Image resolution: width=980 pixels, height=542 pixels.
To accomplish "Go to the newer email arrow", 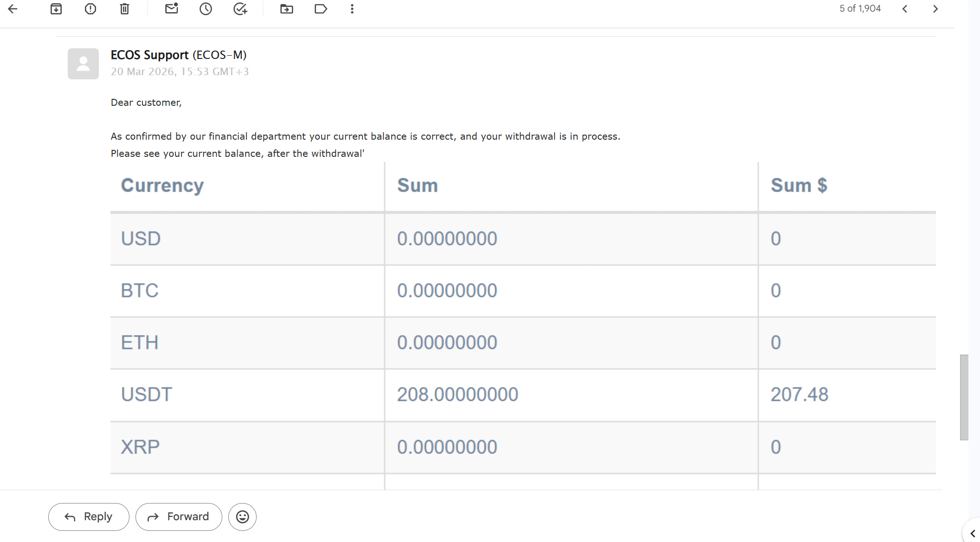I will [905, 9].
